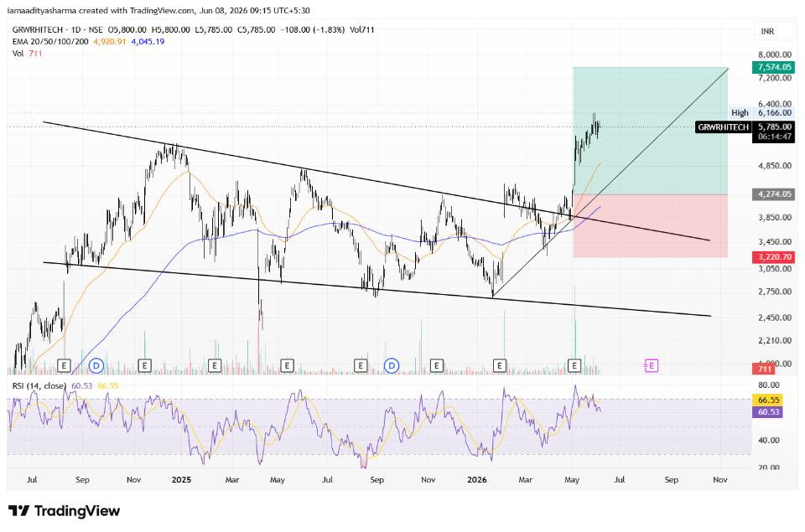
Task: Select the grey 4,274.05 entry price label
Action: [774, 194]
